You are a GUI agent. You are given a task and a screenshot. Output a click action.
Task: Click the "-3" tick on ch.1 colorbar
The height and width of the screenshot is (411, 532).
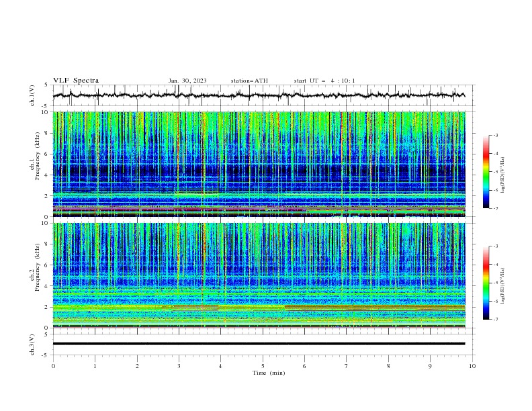pyautogui.click(x=496, y=135)
